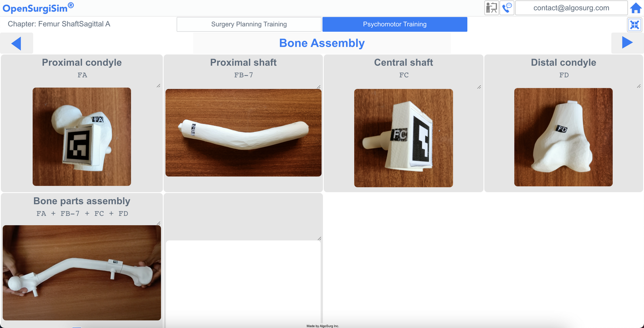The height and width of the screenshot is (328, 644).
Task: Open the Distal condyle FD photo
Action: pos(563,137)
